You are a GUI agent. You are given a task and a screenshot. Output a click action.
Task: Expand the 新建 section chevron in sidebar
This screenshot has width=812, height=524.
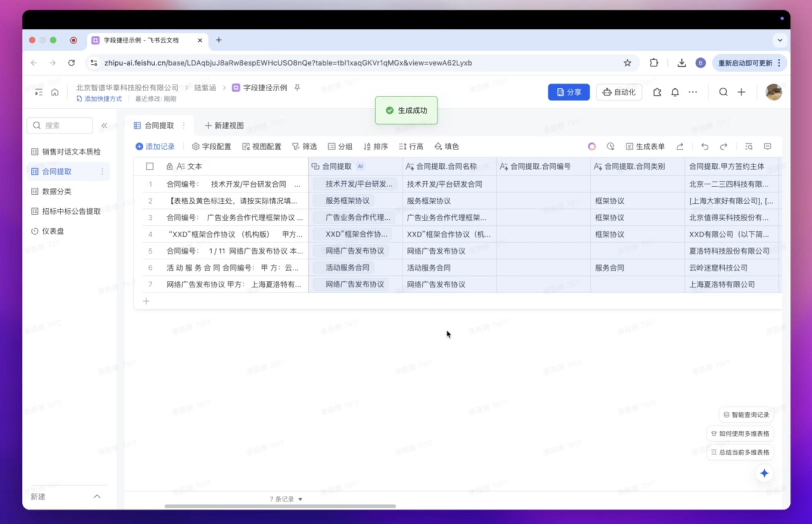coord(97,497)
